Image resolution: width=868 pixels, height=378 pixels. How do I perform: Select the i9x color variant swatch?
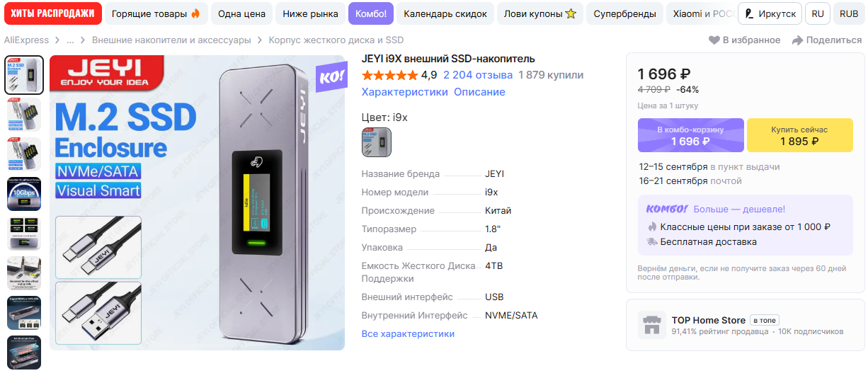(377, 142)
